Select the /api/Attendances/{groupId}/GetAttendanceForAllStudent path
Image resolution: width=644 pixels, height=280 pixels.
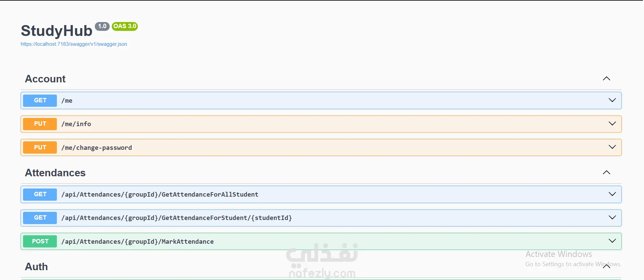pos(160,195)
